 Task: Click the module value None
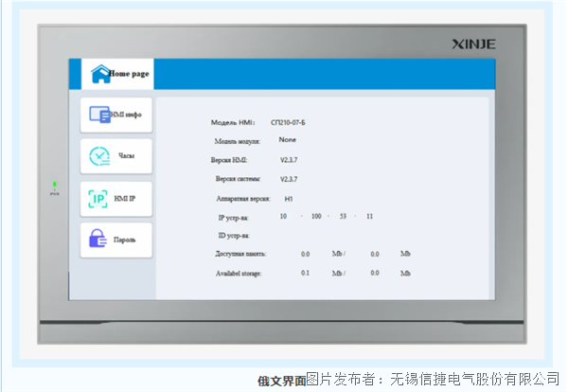[x=287, y=140]
